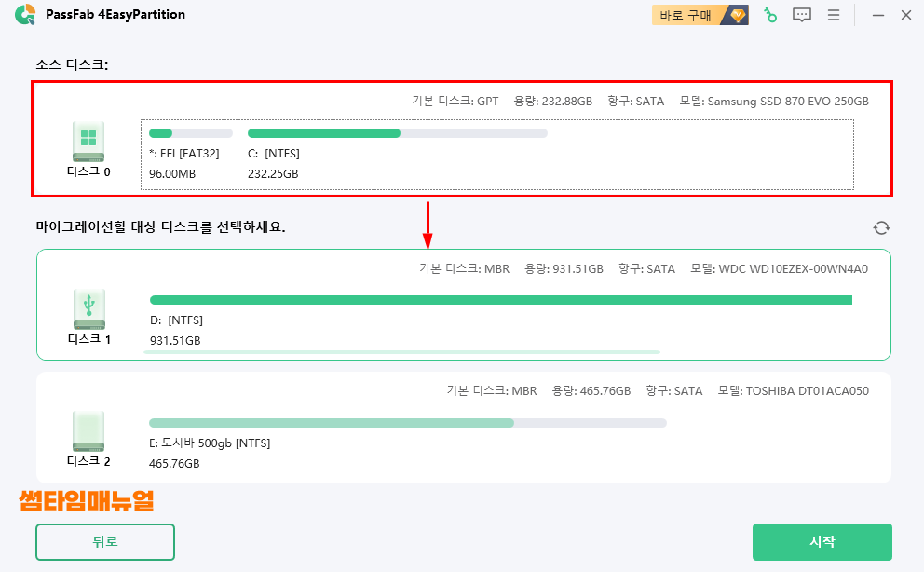Click the horizontal scrollbar in 디스크 1 card
The image size is (924, 572).
pyautogui.click(x=401, y=352)
